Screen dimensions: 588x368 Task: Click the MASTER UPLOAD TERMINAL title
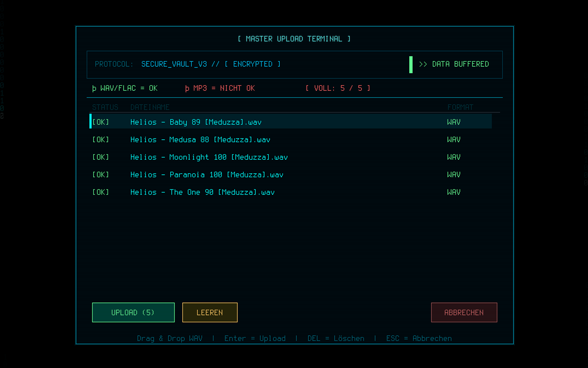[x=294, y=39]
